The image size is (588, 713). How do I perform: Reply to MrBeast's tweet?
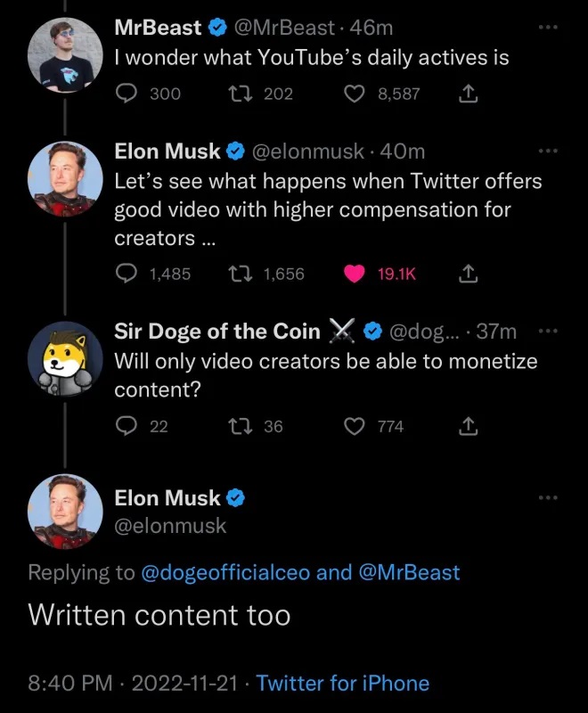pyautogui.click(x=127, y=94)
